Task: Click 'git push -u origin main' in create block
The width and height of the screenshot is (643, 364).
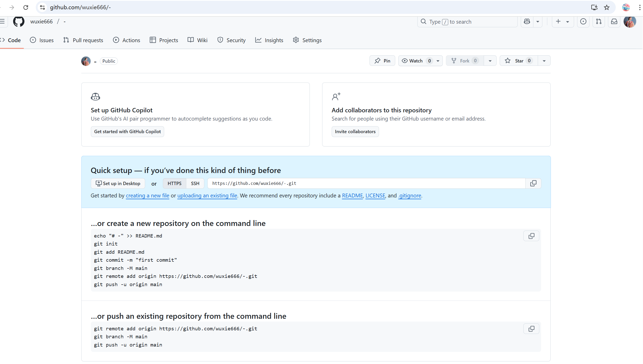Action: tap(128, 285)
